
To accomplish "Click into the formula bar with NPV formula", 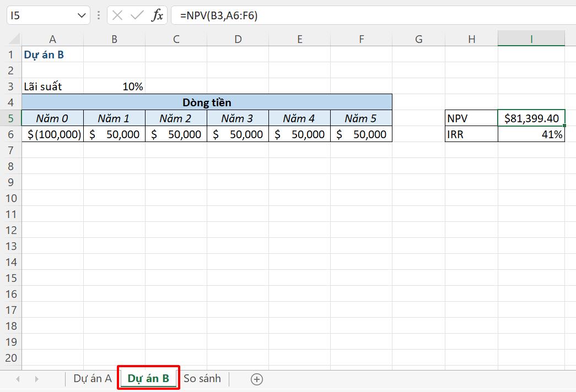I will [373, 15].
